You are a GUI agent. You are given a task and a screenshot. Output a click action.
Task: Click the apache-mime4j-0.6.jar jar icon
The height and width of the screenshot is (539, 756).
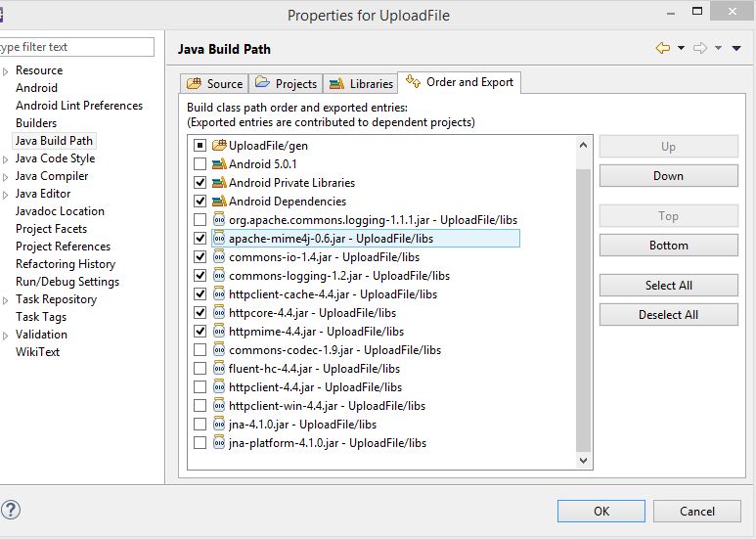[219, 238]
